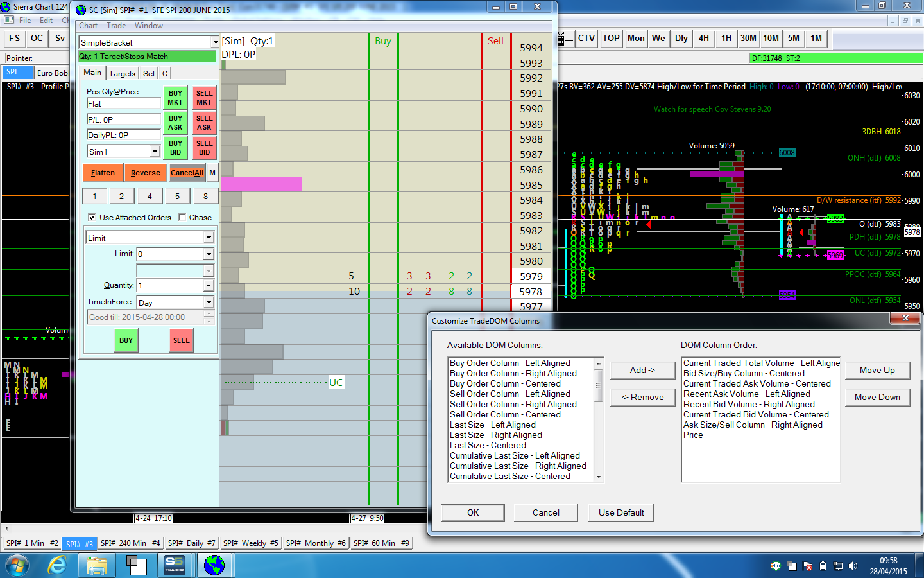Viewport: 924px width, 578px height.
Task: Enable the Chase checkbox
Action: pyautogui.click(x=182, y=217)
